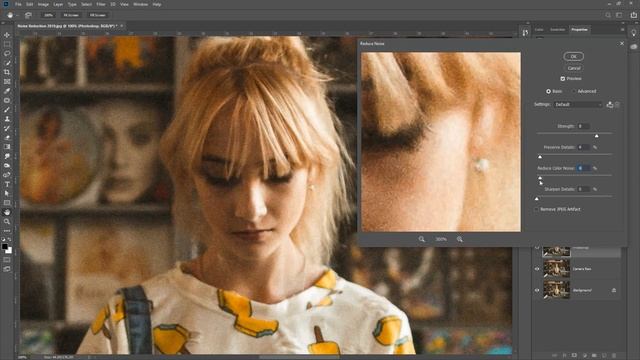Viewport: 640px width, 360px height.
Task: Select the Hand tool in toolbar
Action: 7,212
